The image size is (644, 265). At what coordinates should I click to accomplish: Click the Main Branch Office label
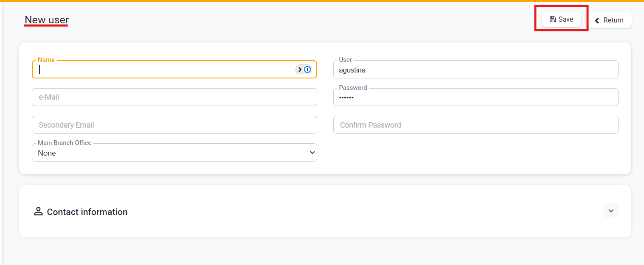point(65,143)
